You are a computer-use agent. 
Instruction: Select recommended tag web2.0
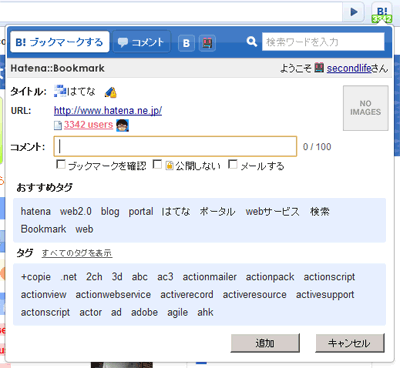tap(76, 211)
